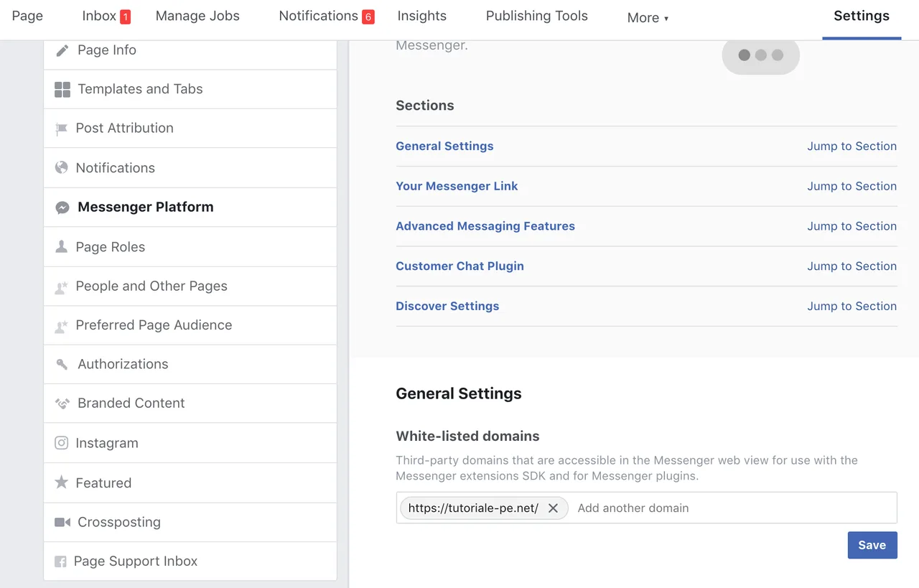919x588 pixels.
Task: Jump to Section for Discover Settings
Action: (852, 306)
